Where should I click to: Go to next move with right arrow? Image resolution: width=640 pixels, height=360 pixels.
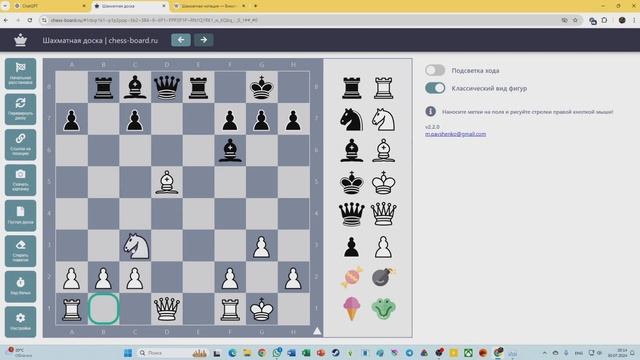[204, 40]
